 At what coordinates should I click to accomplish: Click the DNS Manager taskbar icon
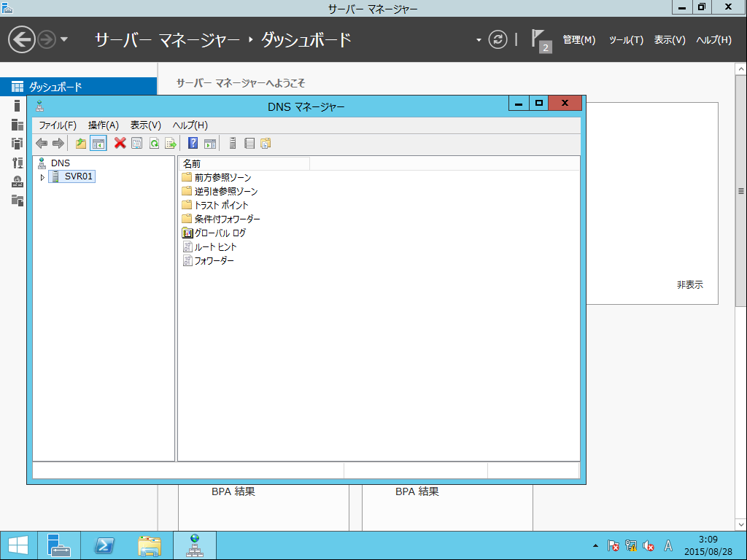click(x=195, y=545)
